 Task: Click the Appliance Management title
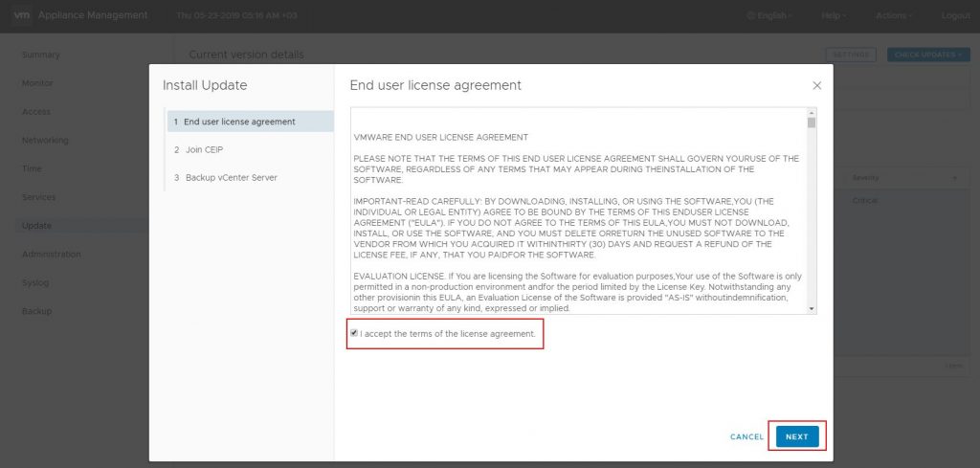click(93, 15)
